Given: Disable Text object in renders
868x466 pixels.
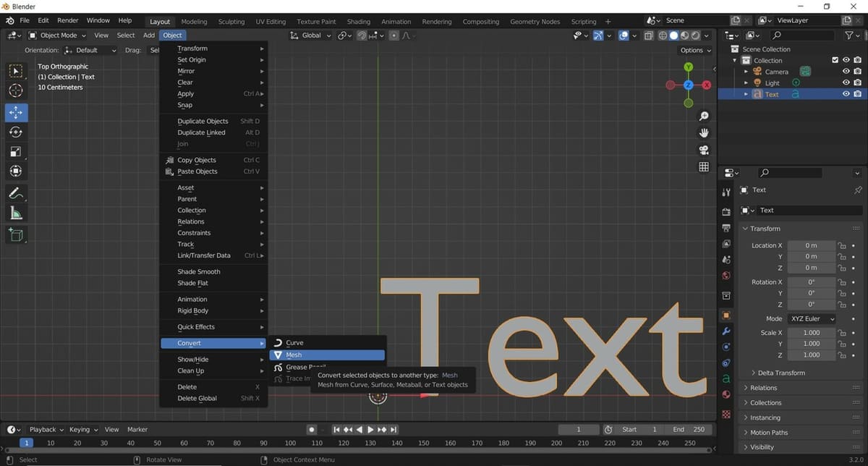Looking at the screenshot, I should [x=857, y=94].
